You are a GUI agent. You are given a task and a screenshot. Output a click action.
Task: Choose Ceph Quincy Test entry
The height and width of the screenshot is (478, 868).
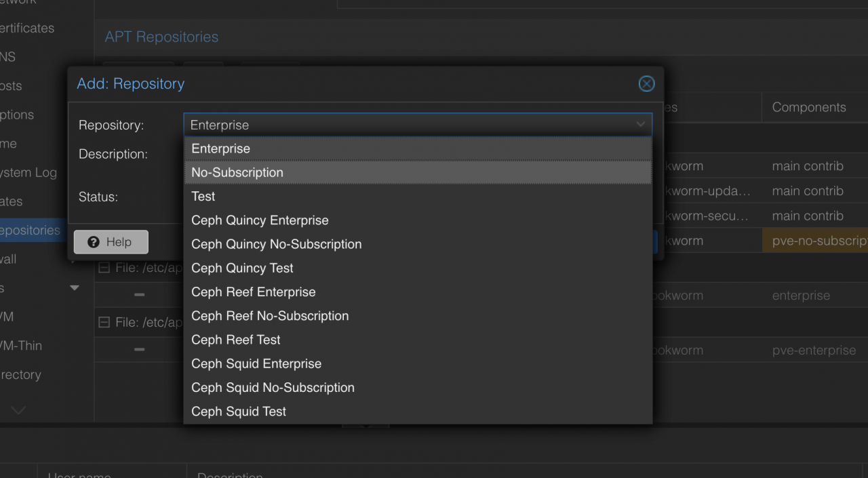[x=418, y=268]
